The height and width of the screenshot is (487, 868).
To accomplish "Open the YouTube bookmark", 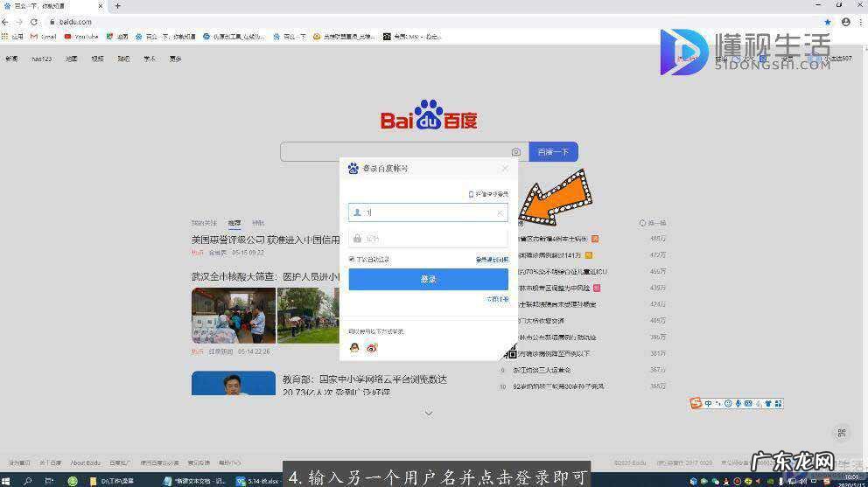I will [81, 37].
